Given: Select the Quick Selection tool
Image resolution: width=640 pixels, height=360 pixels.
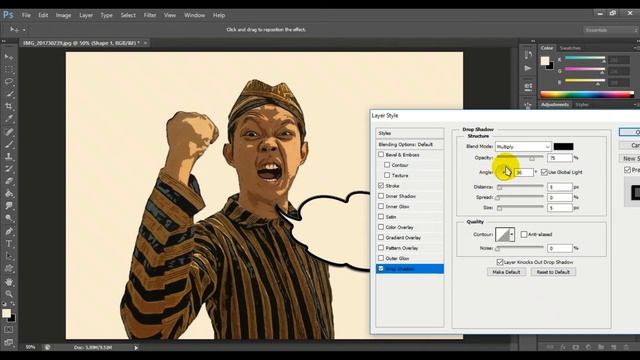Looking at the screenshot, I should (x=9, y=94).
